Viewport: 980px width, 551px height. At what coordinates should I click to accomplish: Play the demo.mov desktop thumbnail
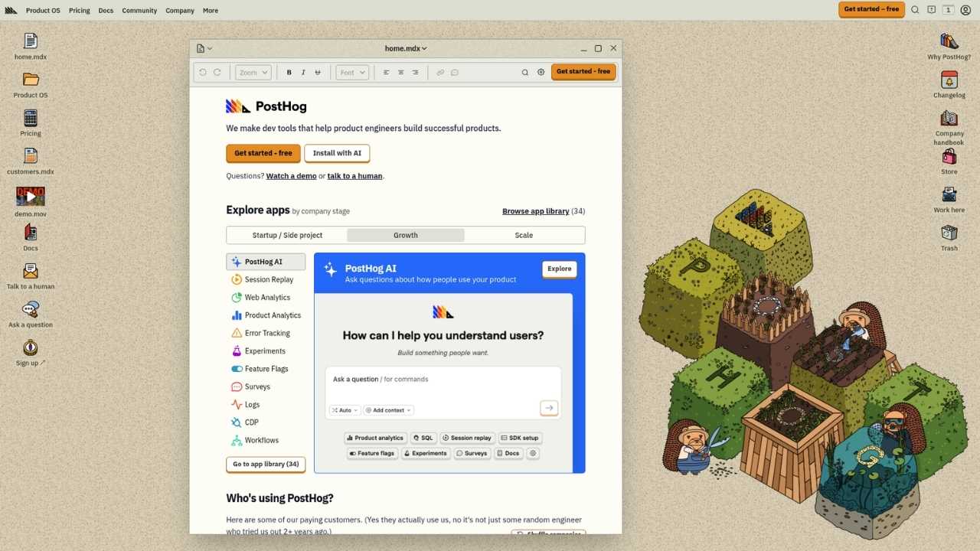(31, 196)
